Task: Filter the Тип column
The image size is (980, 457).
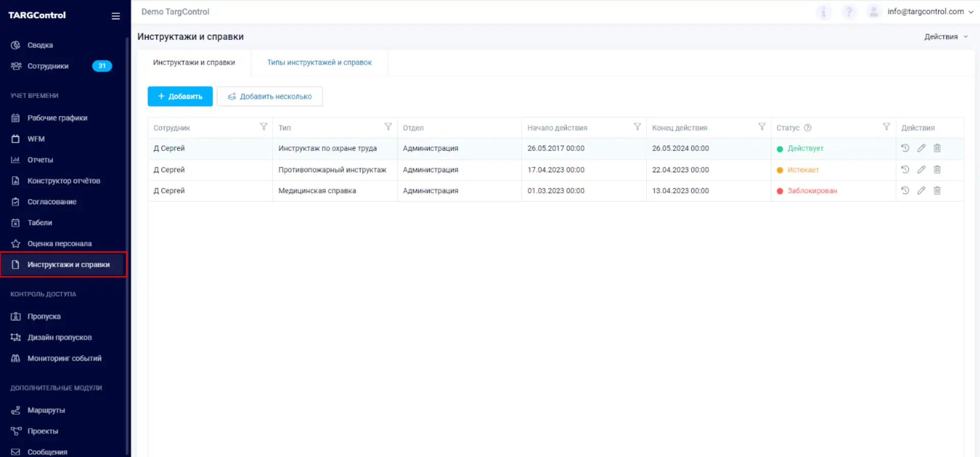Action: (x=388, y=127)
